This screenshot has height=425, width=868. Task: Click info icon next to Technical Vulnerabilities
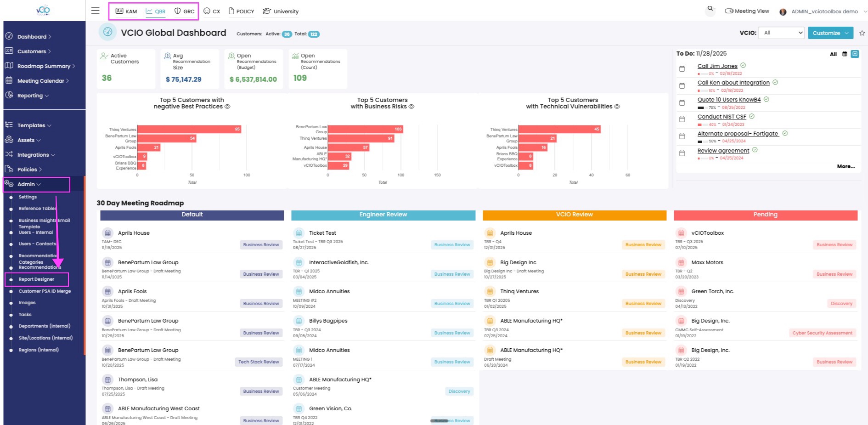[x=617, y=107]
